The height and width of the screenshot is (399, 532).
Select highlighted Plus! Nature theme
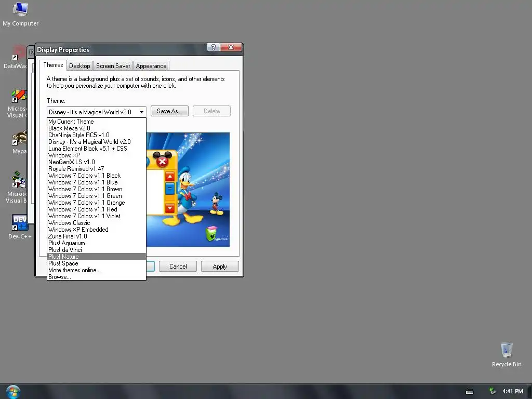tap(96, 257)
